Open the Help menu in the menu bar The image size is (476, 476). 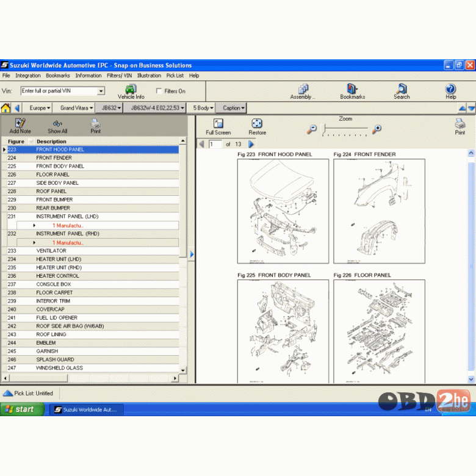194,76
